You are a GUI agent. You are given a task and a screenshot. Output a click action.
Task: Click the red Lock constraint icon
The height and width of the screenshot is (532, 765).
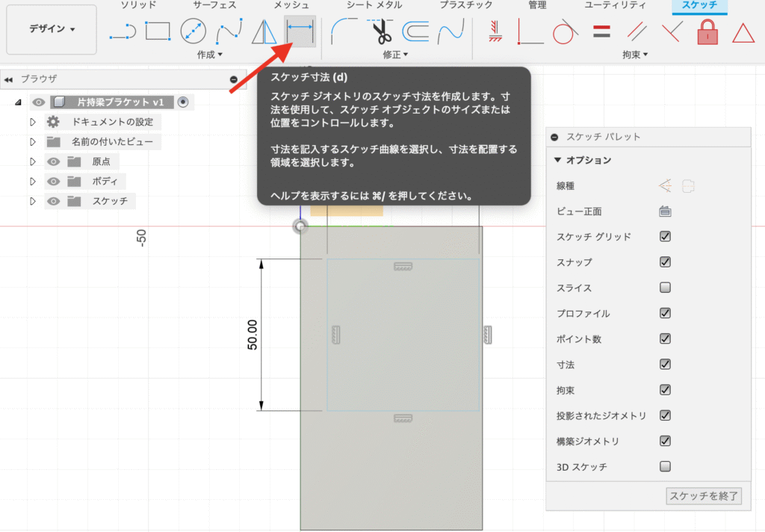[x=706, y=32]
